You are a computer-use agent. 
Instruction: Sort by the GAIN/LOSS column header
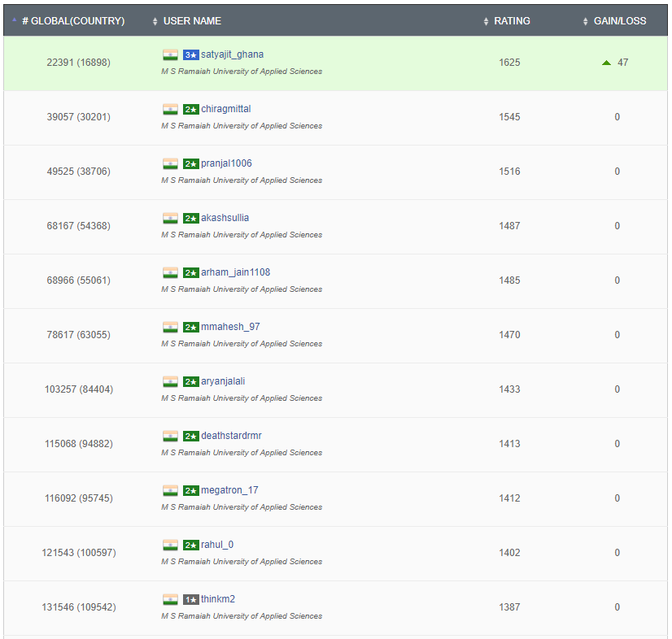point(620,21)
